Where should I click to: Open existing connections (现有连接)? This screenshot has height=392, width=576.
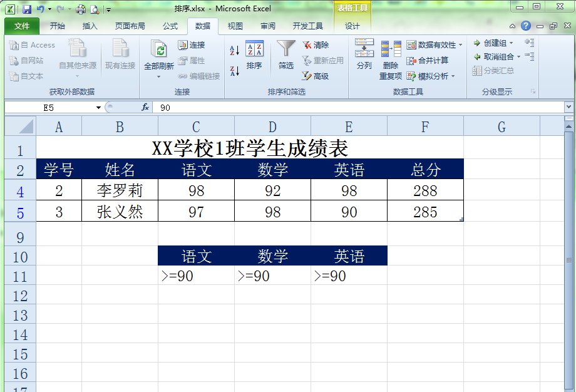[x=120, y=54]
